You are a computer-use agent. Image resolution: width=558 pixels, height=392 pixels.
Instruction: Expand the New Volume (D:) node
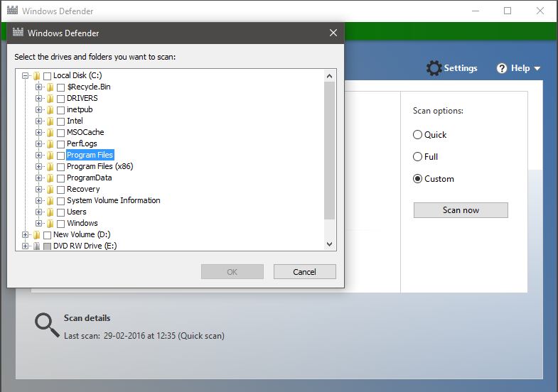[26, 235]
